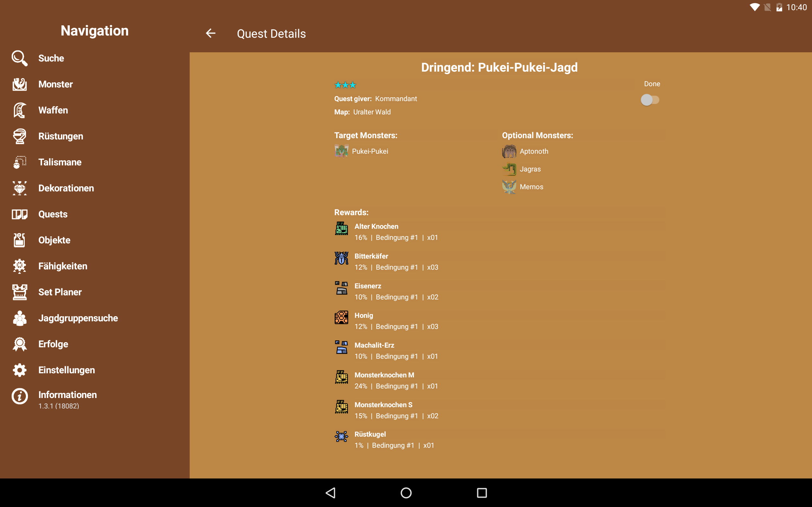Toggle the Done switch on
This screenshot has height=507, width=812.
point(650,100)
